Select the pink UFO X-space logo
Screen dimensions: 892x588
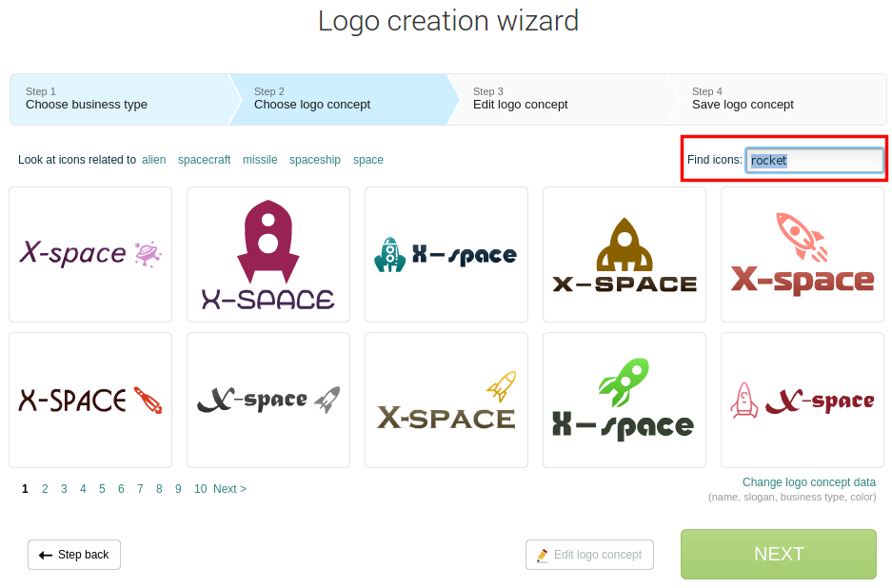90,254
